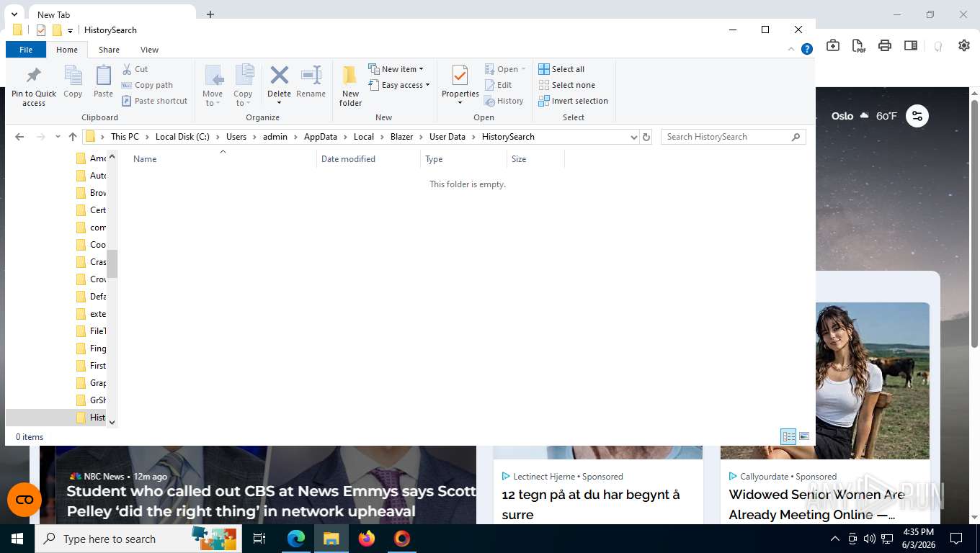Go up one folder level arrow

coord(73,137)
